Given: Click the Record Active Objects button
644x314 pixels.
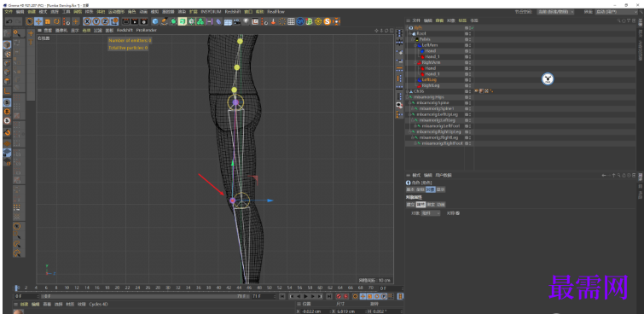Looking at the screenshot, I should click(339, 296).
